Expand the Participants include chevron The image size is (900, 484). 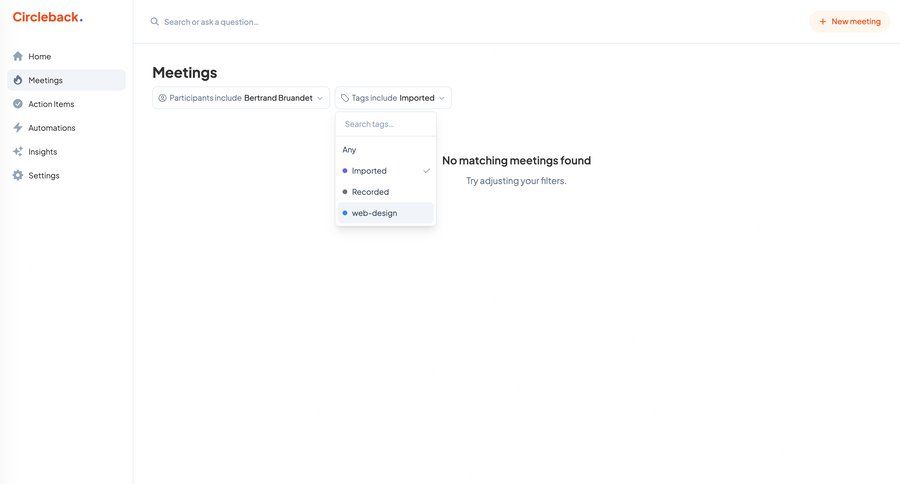pyautogui.click(x=320, y=98)
